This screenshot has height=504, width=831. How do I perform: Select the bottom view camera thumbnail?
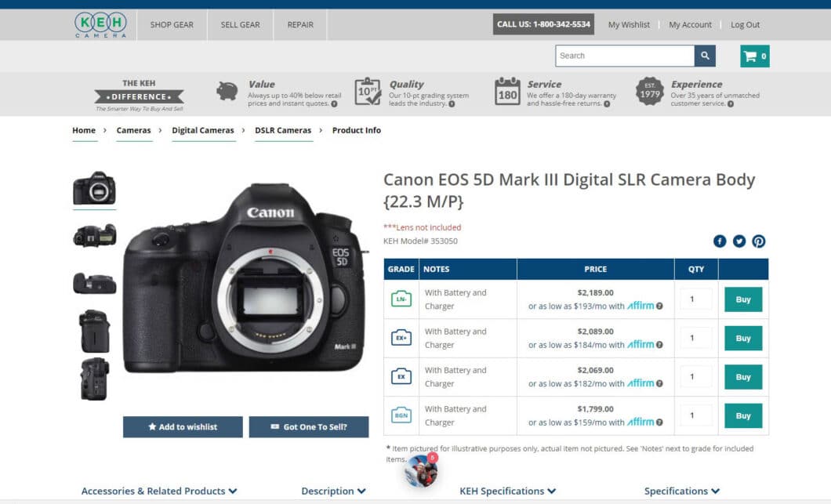point(94,283)
